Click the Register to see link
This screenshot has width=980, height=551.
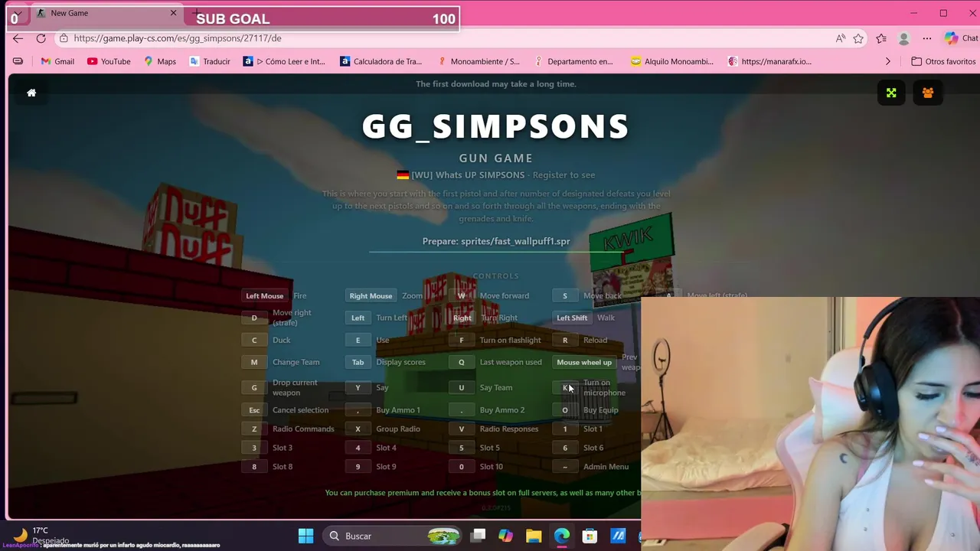[x=563, y=175]
